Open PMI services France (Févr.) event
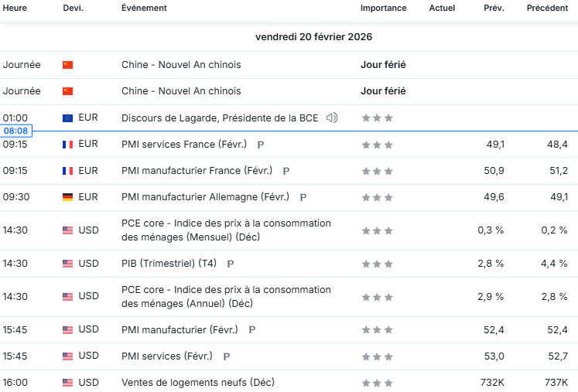 click(184, 144)
